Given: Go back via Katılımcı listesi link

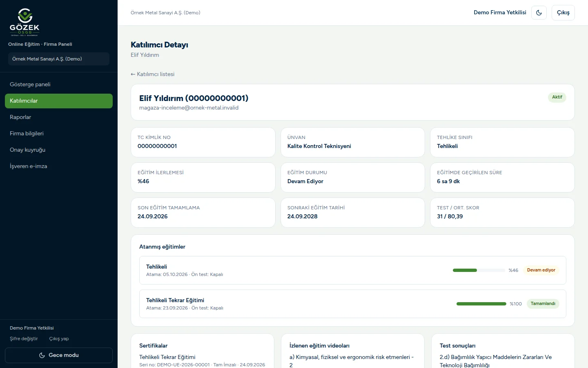Looking at the screenshot, I should click(x=152, y=74).
